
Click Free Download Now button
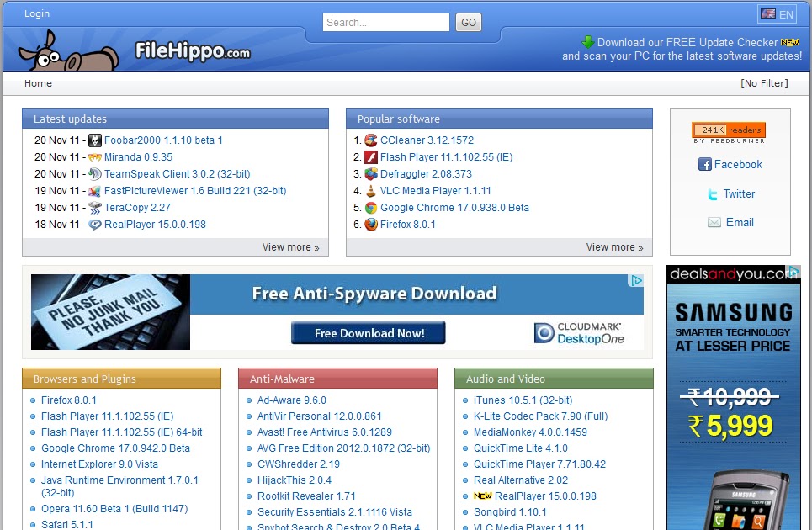(369, 333)
